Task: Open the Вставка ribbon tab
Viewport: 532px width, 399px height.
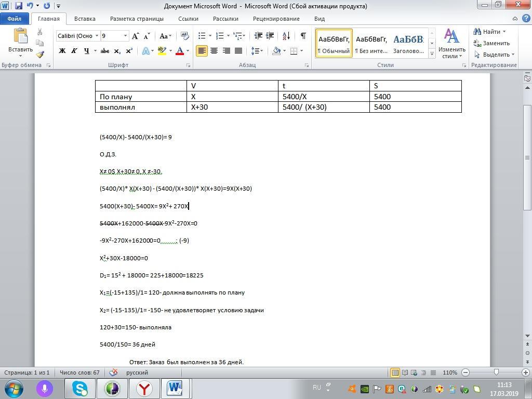Action: coord(85,19)
